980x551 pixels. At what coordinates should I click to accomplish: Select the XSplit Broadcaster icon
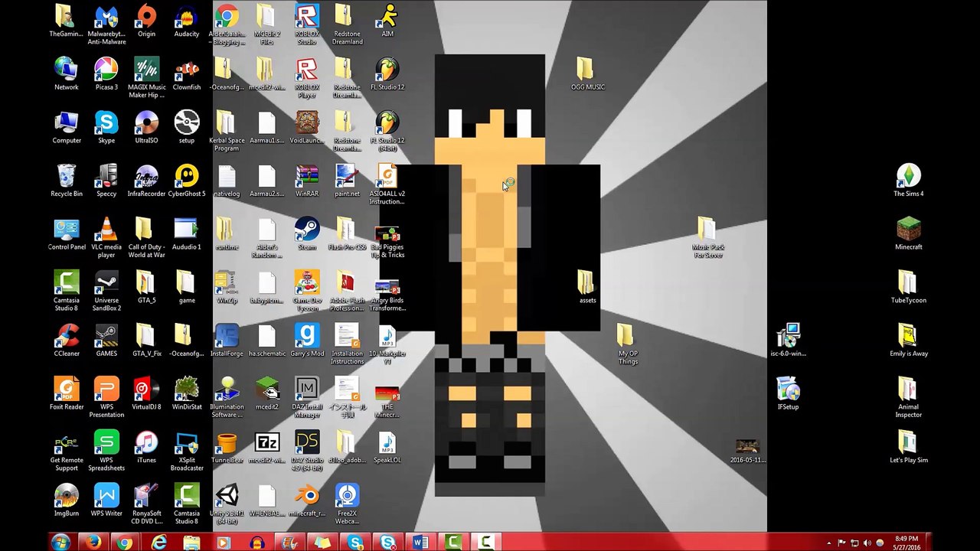186,451
